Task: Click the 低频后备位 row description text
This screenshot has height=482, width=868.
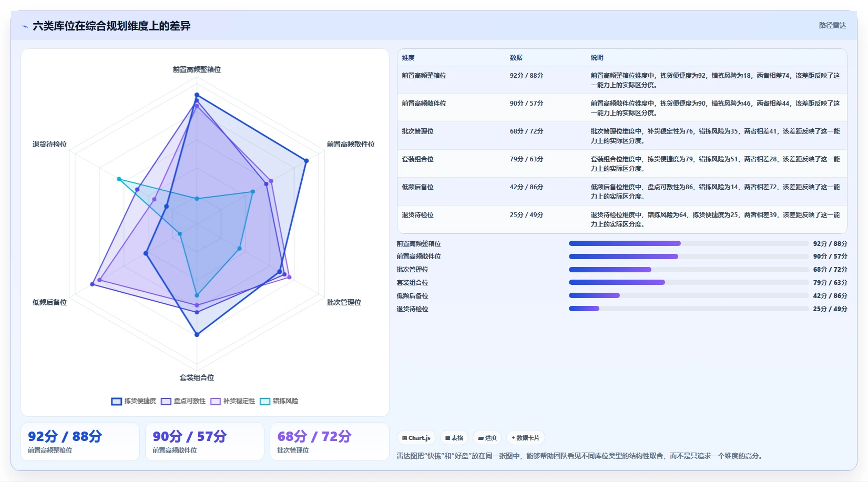Action: pyautogui.click(x=715, y=192)
